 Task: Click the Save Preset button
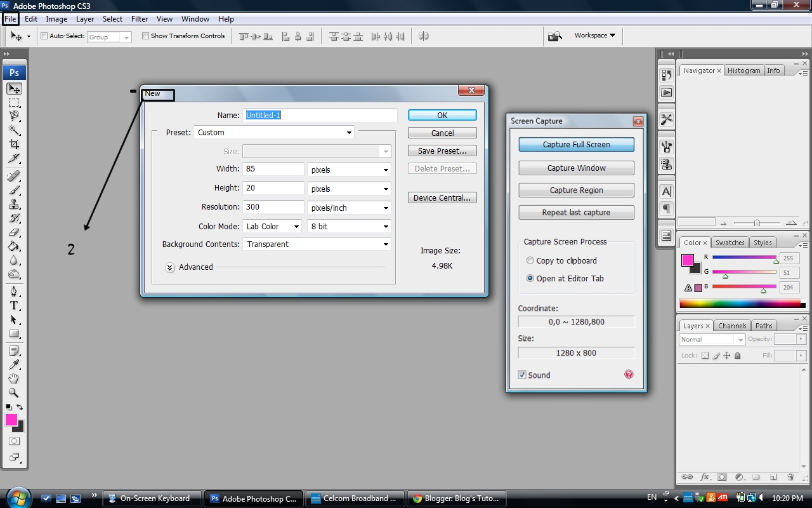click(442, 150)
